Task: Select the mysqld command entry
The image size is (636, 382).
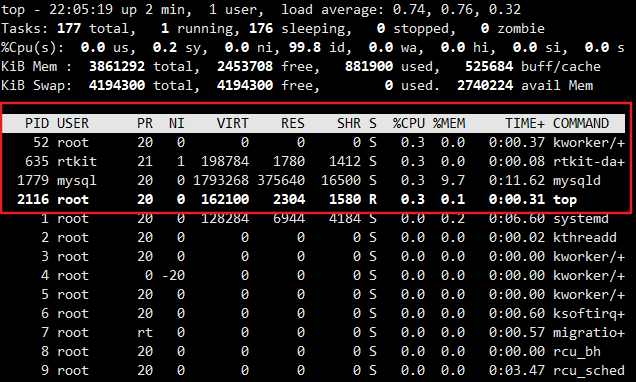Action: click(x=577, y=180)
